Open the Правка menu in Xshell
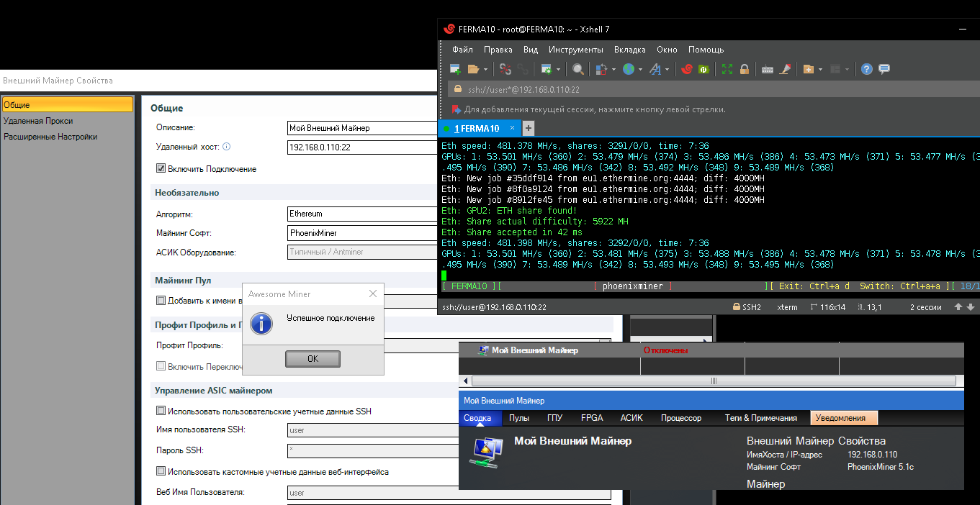Screen dimensions: 980x505 [x=498, y=50]
